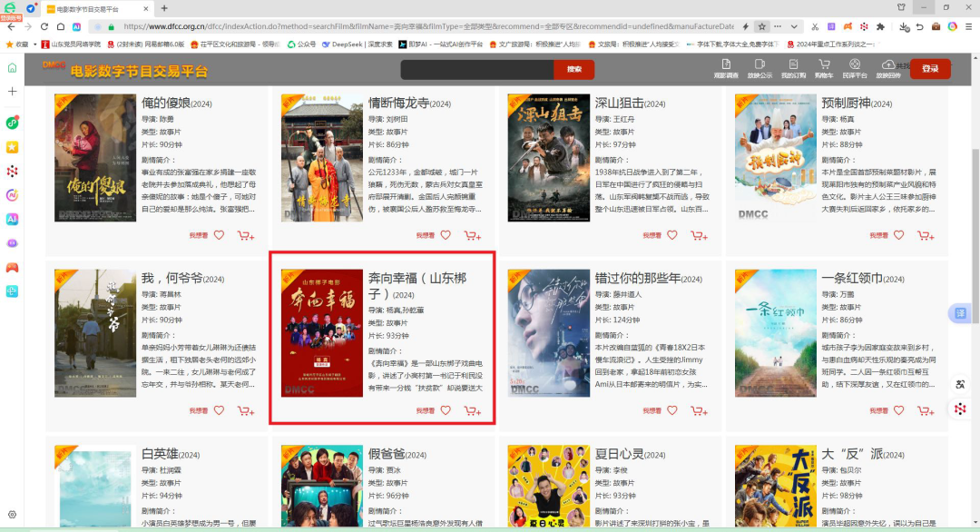The height and width of the screenshot is (532, 980).
Task: Open 大"反"派 poster thumbnail
Action: tap(776, 486)
